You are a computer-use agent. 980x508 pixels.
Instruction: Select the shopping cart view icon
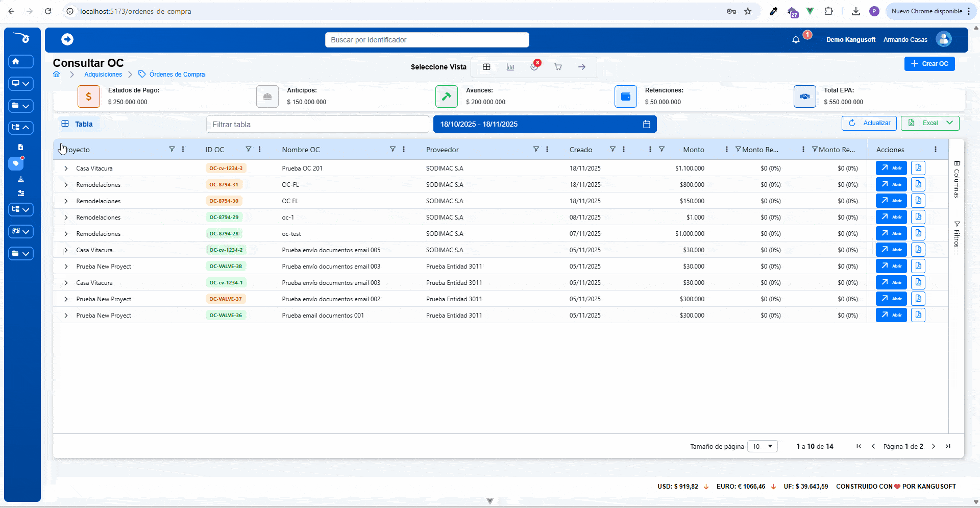558,67
